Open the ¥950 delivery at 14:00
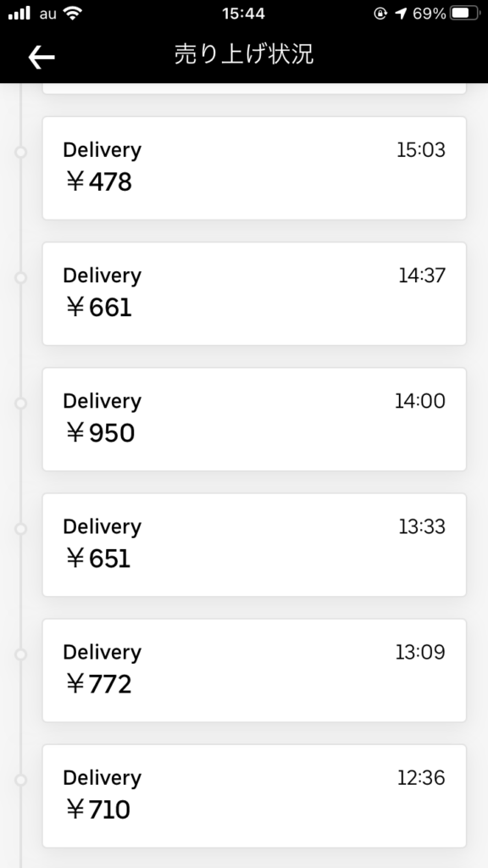 (254, 419)
